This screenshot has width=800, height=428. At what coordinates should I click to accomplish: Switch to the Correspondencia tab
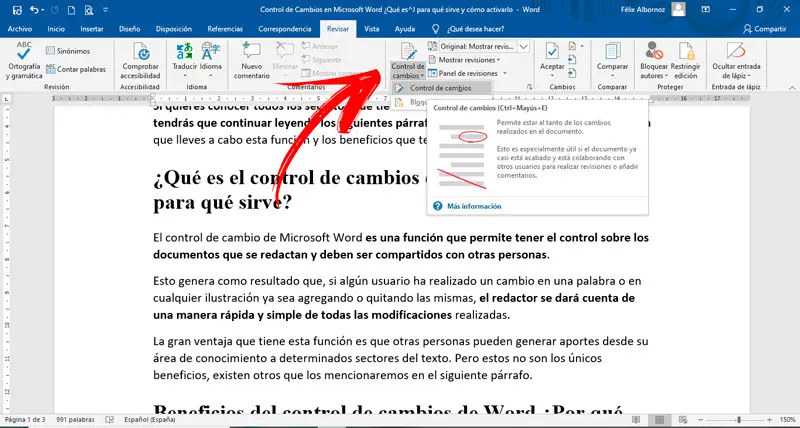(285, 29)
